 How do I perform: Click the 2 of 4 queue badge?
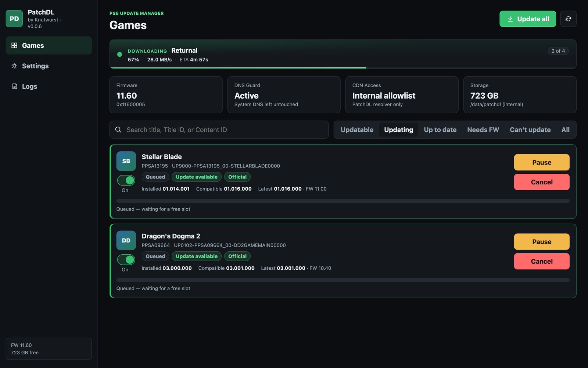(558, 51)
